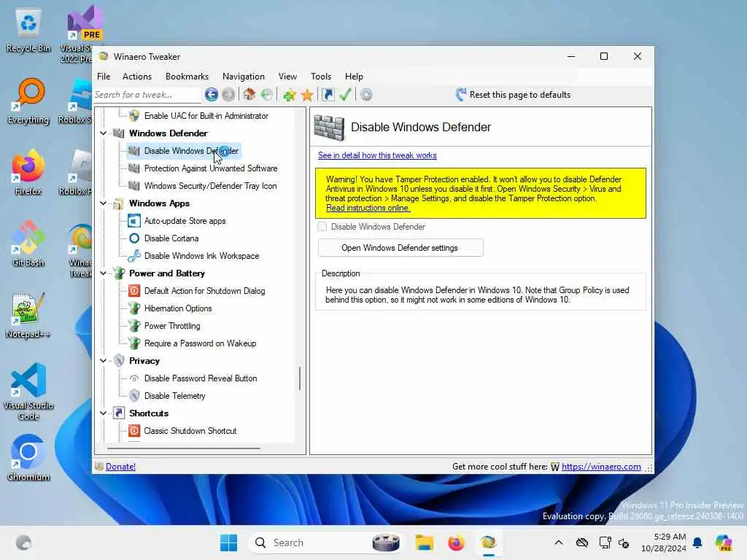Screen dimensions: 747x560
Task: Open Firefox desktop shortcut
Action: 28,172
